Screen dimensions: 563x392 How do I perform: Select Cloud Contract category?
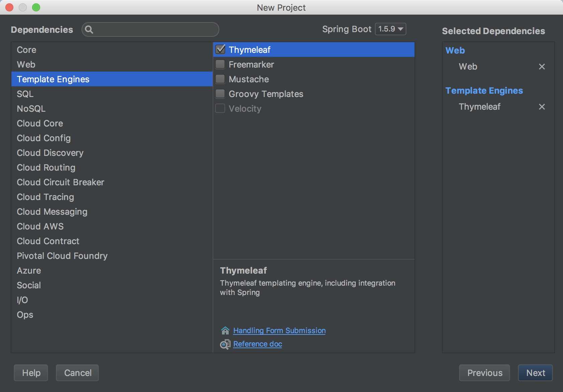coord(112,241)
